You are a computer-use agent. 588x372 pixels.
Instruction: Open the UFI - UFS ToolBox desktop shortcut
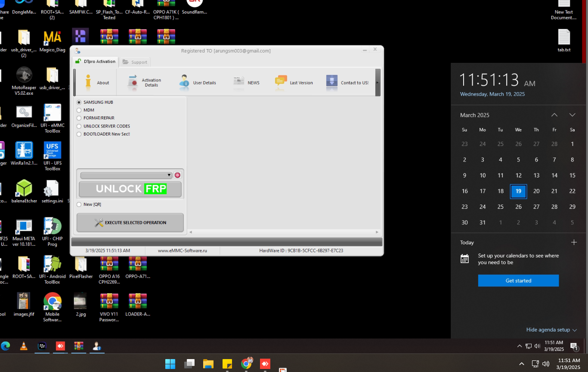53,156
